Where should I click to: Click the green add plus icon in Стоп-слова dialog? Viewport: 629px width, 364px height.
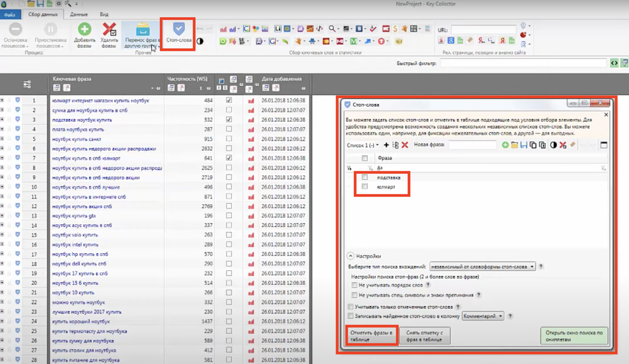[x=505, y=145]
